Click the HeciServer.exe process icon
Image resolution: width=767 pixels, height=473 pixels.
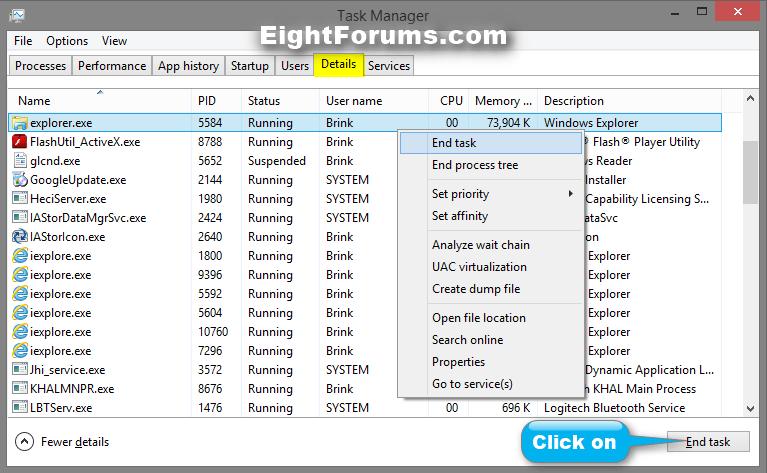click(x=20, y=199)
